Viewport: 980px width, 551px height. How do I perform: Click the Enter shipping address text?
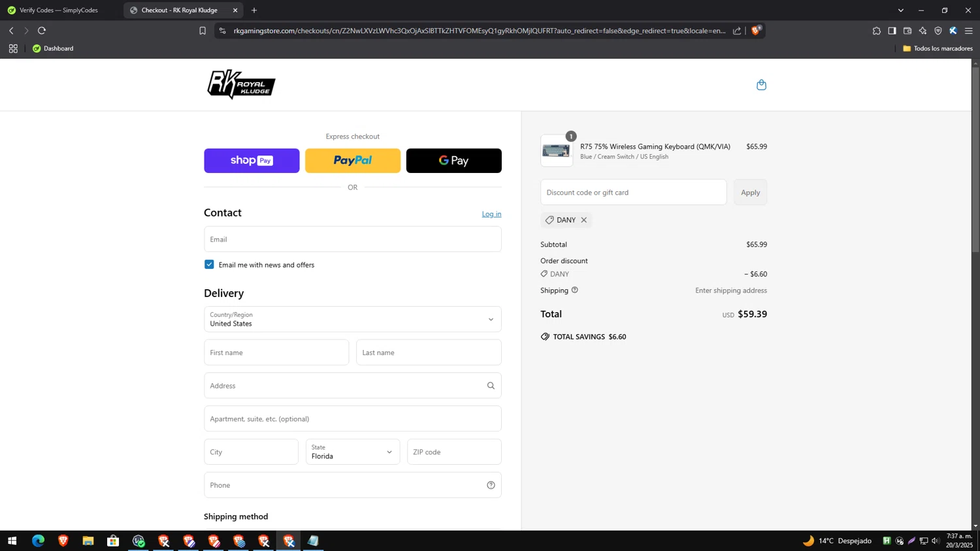(x=731, y=291)
